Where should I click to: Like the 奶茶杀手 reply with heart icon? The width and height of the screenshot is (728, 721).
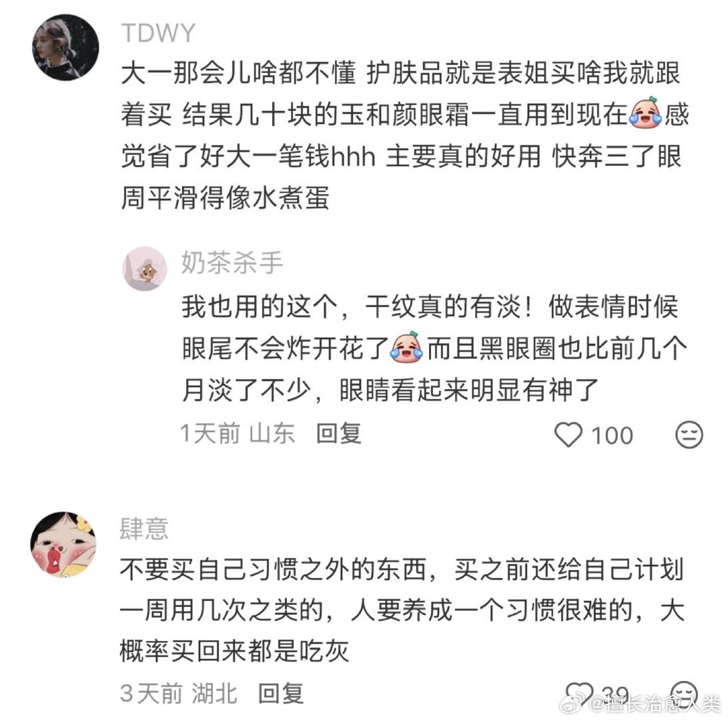(569, 435)
